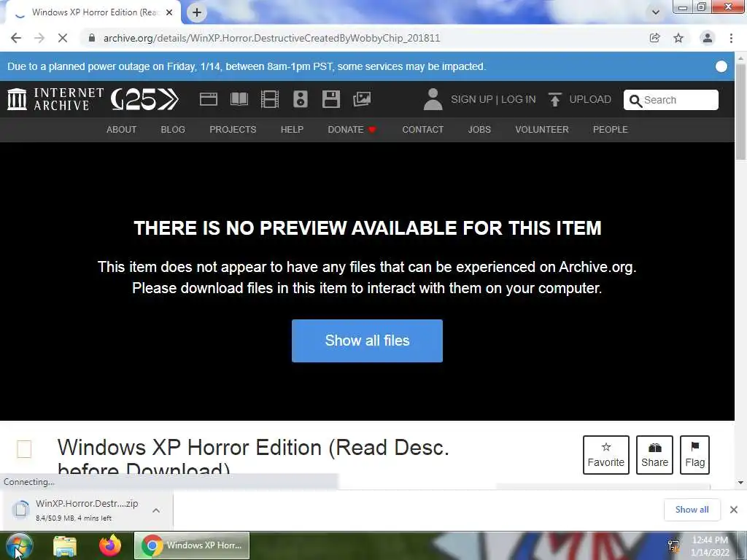Open the PROJECTS menu item
This screenshot has height=560, width=747.
pyautogui.click(x=233, y=130)
